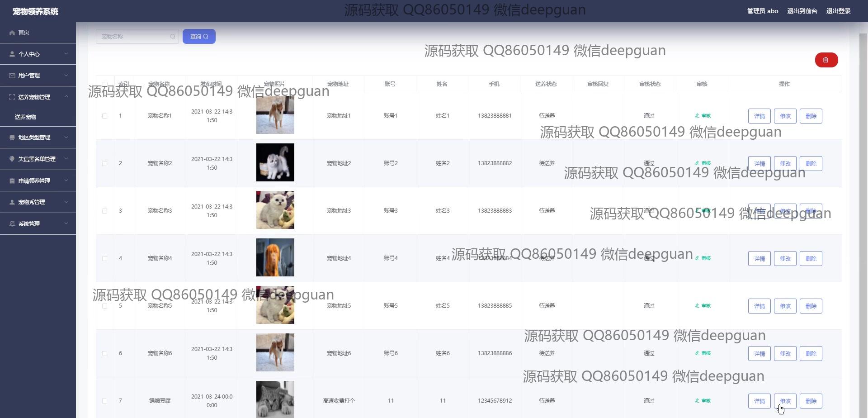Click the phone number 13823888881
Viewport: 868px width, 418px height.
click(495, 116)
